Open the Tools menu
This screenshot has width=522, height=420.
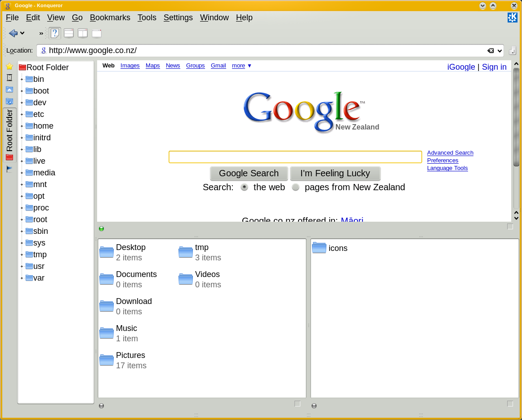(x=147, y=18)
